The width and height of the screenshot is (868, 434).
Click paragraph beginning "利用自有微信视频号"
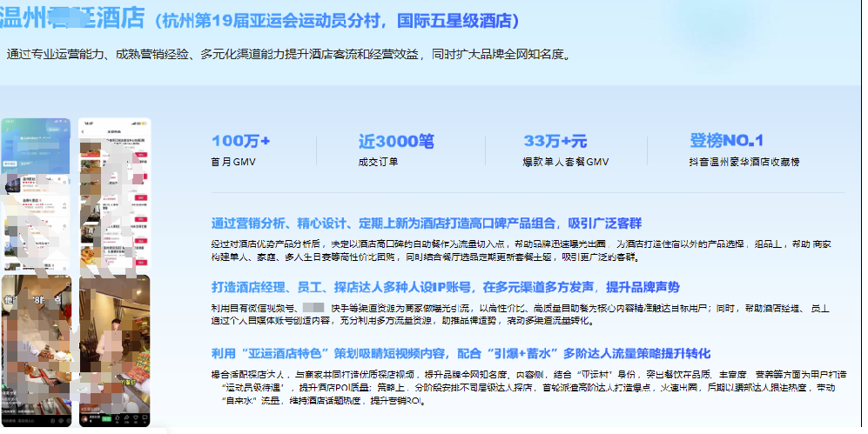click(521, 314)
